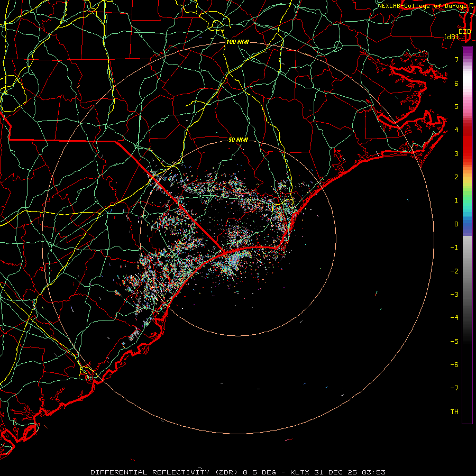Click the -3 value on the color scale
Image resolution: width=476 pixels, height=476 pixels.
(454, 294)
